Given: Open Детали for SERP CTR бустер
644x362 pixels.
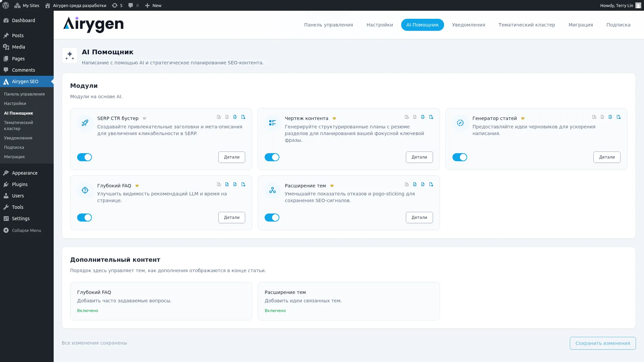Looking at the screenshot, I should [232, 157].
